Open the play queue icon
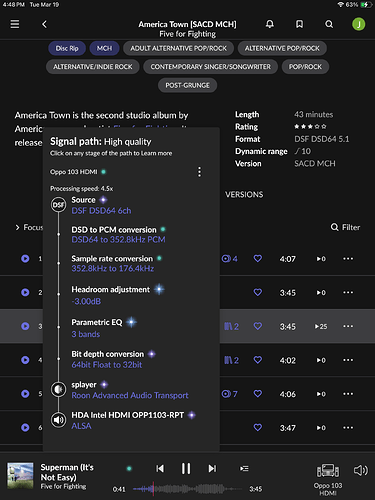The image size is (375, 500). [244, 469]
